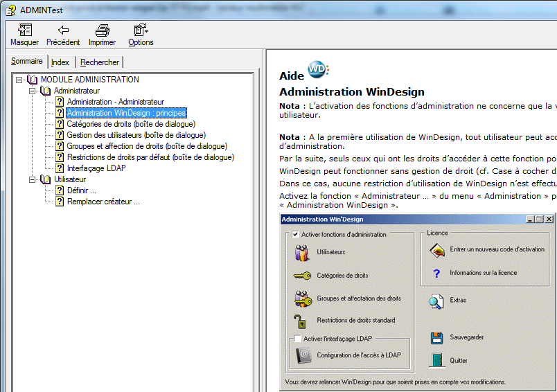The height and width of the screenshot is (392, 557).
Task: Click the Sauvegarder floppy disk icon
Action: pos(437,338)
